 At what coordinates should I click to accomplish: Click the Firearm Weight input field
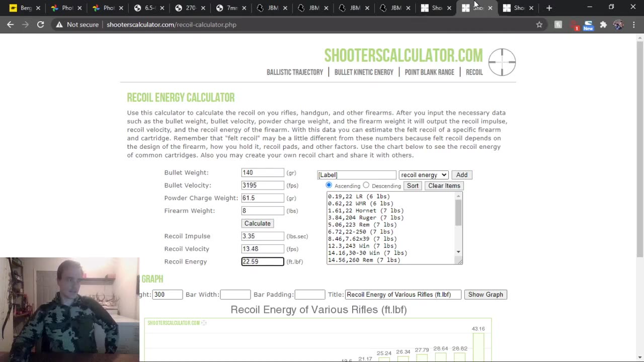263,211
